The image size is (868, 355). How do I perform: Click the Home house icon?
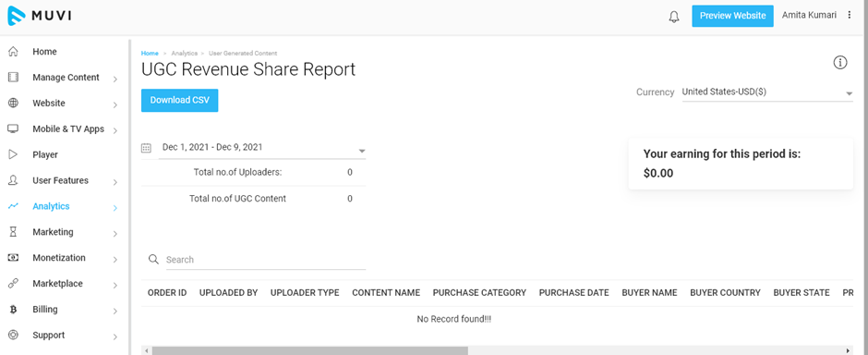tap(13, 52)
